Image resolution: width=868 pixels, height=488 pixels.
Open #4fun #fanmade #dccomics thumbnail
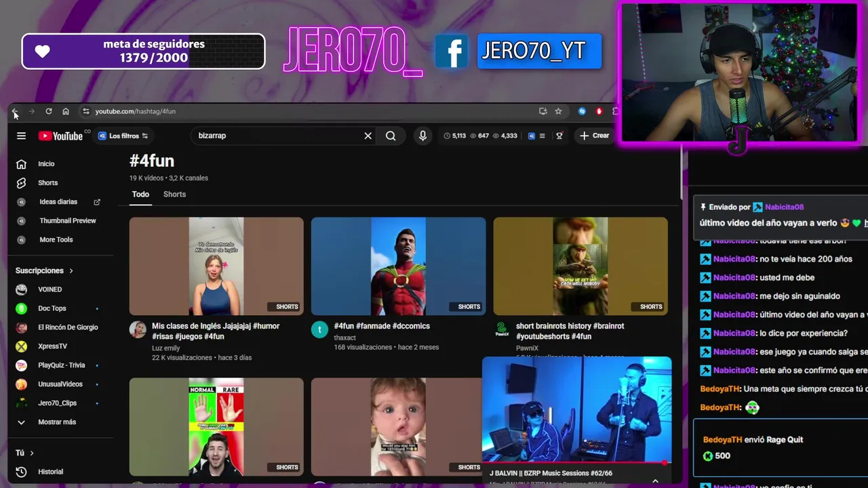[x=398, y=266]
